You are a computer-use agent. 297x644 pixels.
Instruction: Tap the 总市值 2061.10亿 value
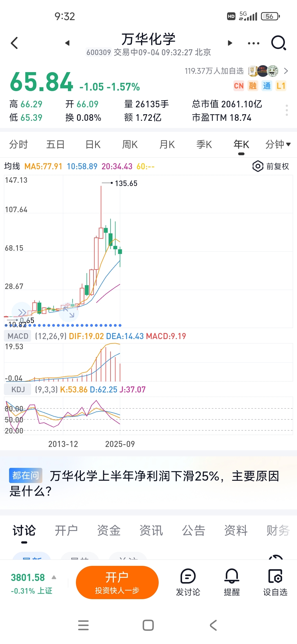(x=227, y=104)
